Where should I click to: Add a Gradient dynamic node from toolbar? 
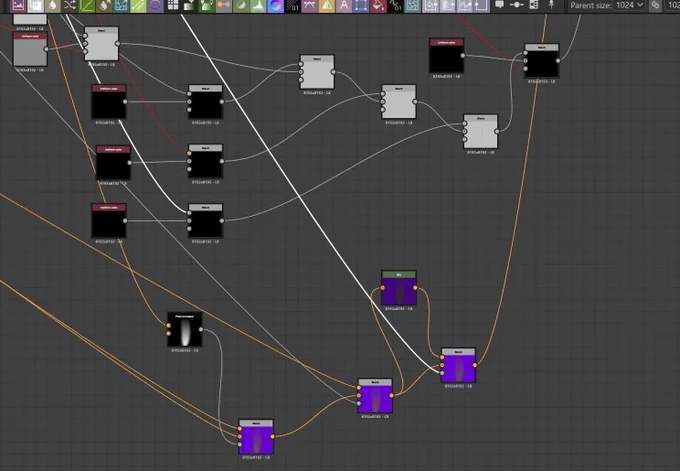pyautogui.click(x=190, y=5)
